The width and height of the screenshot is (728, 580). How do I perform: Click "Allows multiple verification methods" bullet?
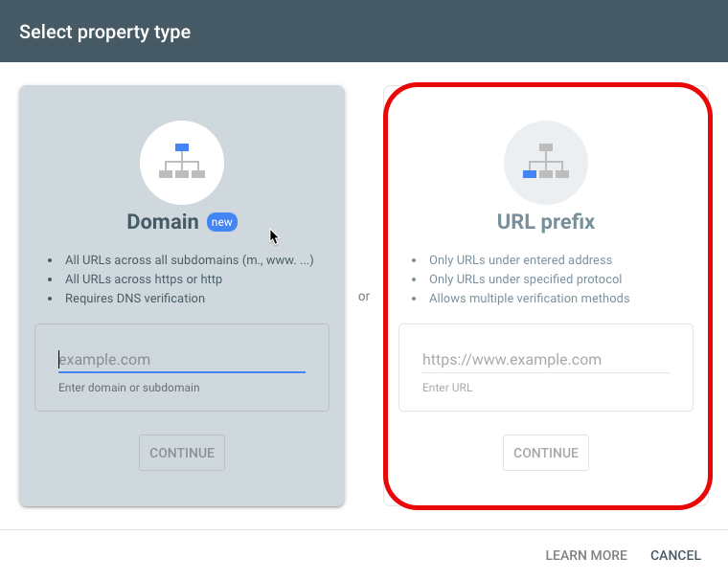click(x=530, y=299)
